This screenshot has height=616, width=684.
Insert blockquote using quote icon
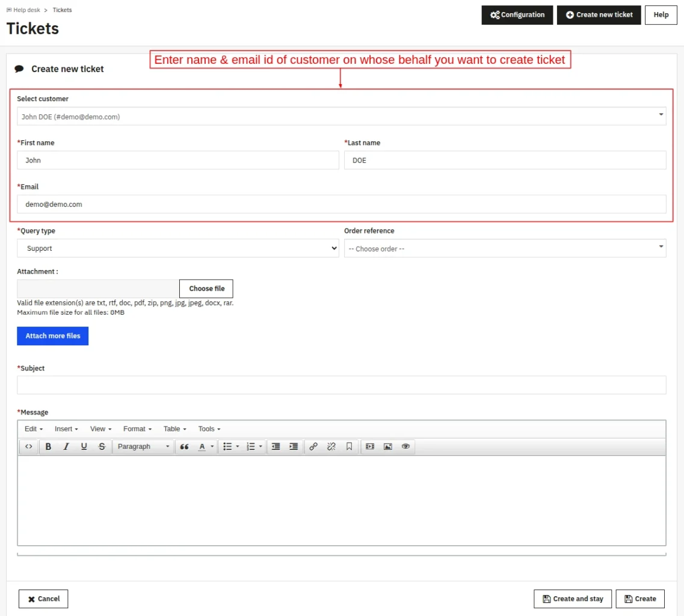coord(184,446)
